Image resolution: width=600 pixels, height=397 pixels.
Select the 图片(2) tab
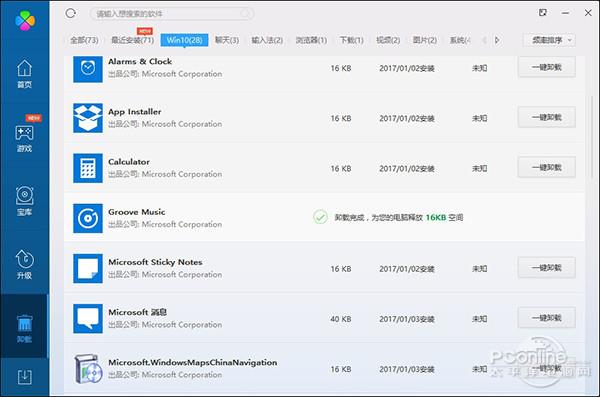425,40
